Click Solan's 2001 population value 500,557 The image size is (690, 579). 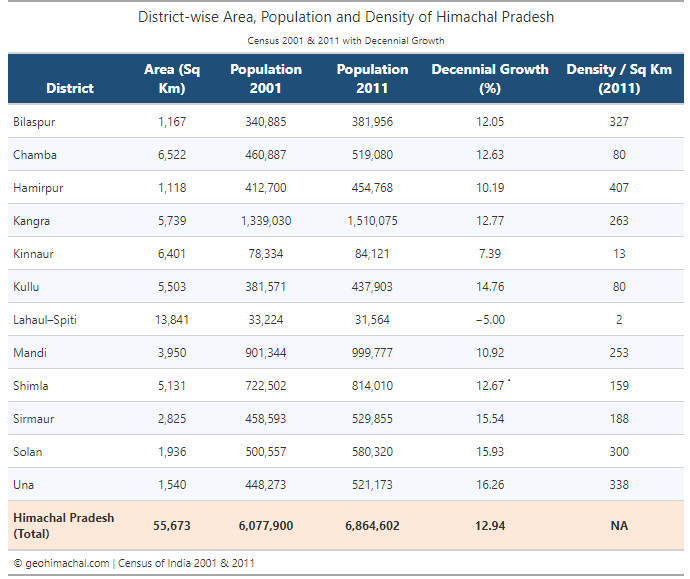(265, 452)
